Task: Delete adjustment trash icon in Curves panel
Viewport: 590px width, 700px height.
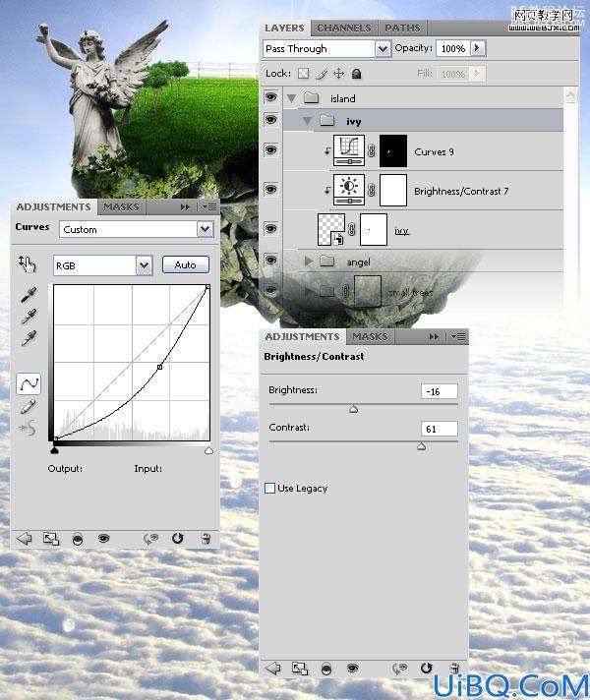Action: [206, 539]
